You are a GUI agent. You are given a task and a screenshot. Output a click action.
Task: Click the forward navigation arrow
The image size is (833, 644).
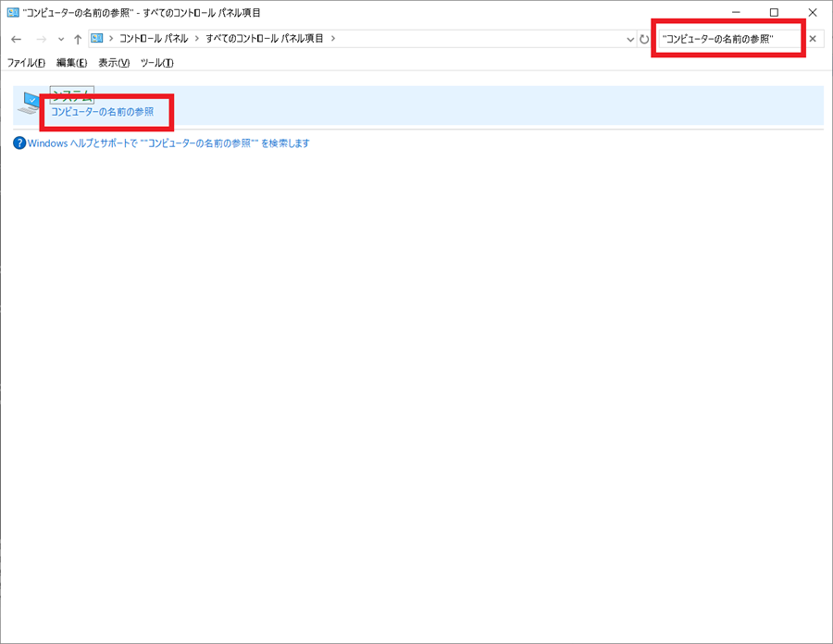tap(41, 39)
